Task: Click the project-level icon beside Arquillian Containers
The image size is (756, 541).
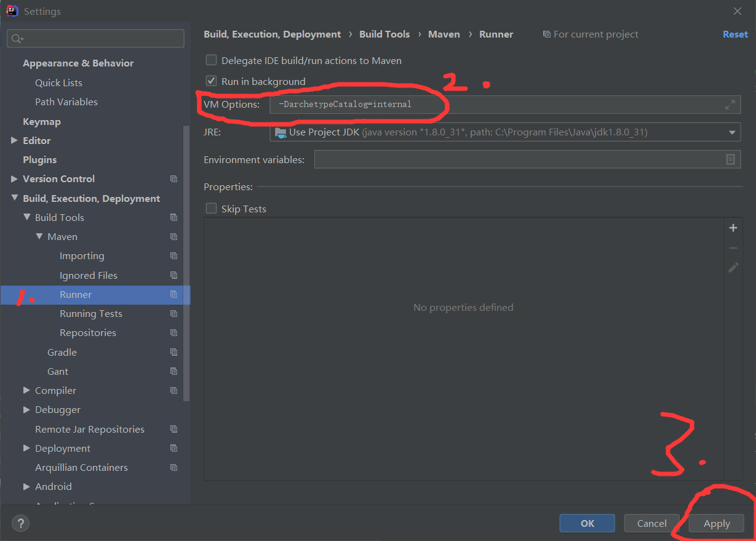Action: pos(173,467)
